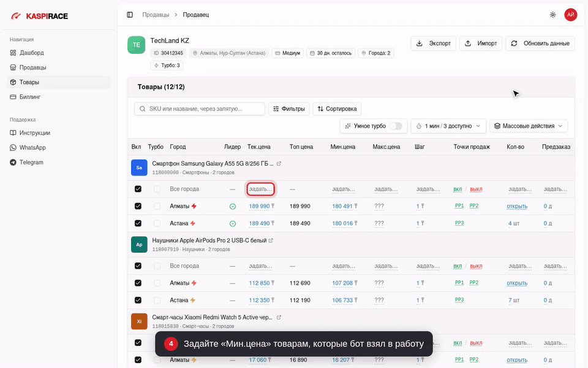Click Обновить данные button
588x368 pixels.
point(540,44)
